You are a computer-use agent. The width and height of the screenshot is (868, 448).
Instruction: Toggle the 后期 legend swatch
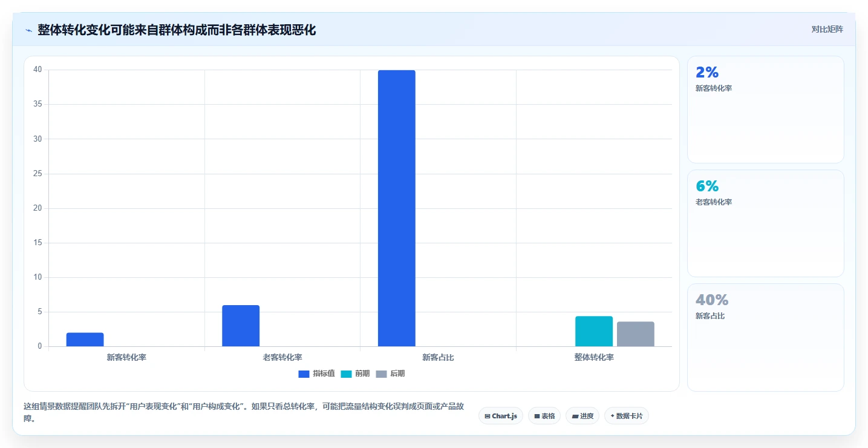click(381, 374)
